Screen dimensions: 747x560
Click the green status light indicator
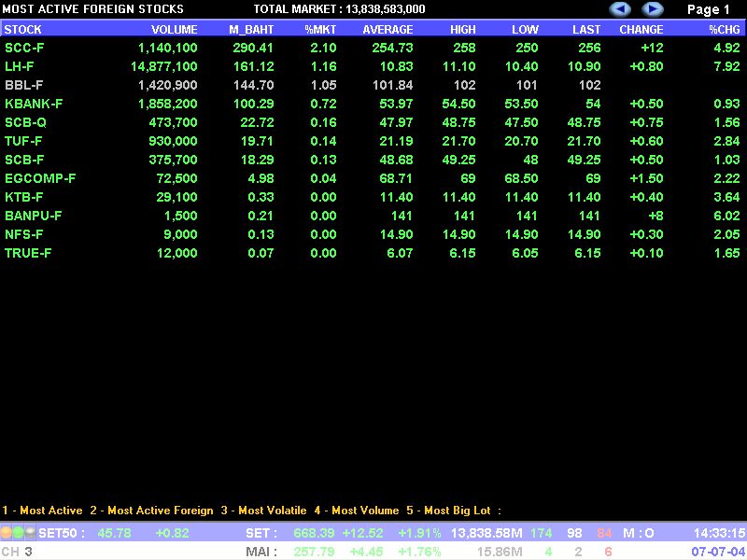[18, 532]
